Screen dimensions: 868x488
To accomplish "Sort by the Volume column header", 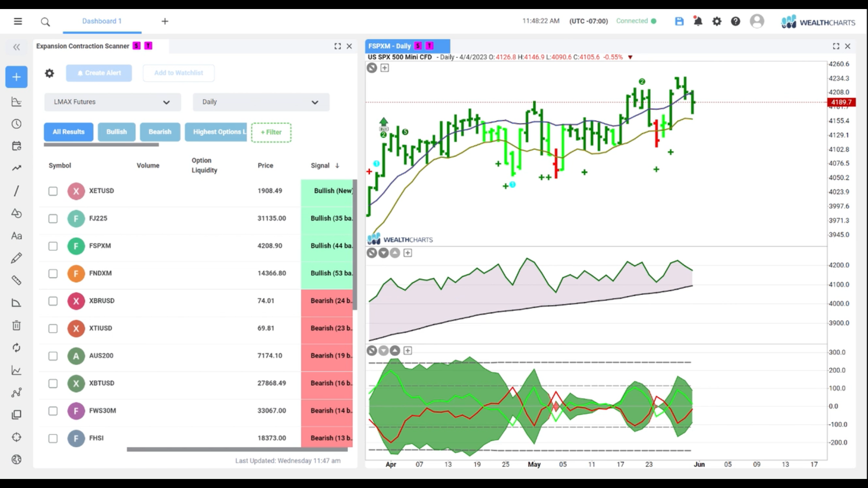I will coord(148,165).
